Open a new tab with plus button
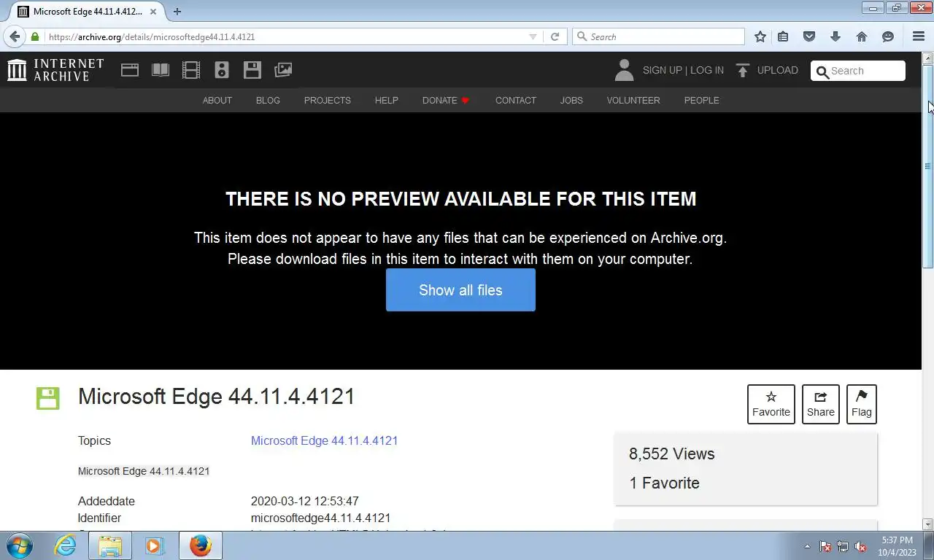Image resolution: width=934 pixels, height=560 pixels. click(x=177, y=12)
